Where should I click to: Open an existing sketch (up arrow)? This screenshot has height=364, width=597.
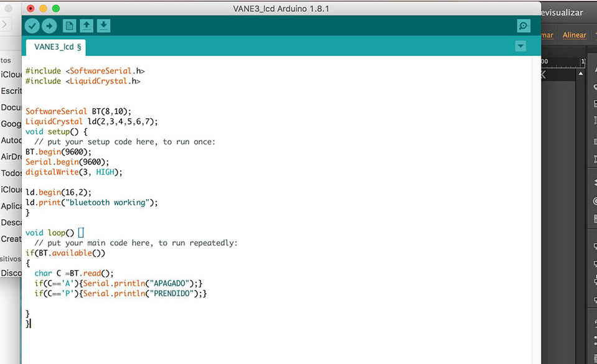(x=87, y=26)
